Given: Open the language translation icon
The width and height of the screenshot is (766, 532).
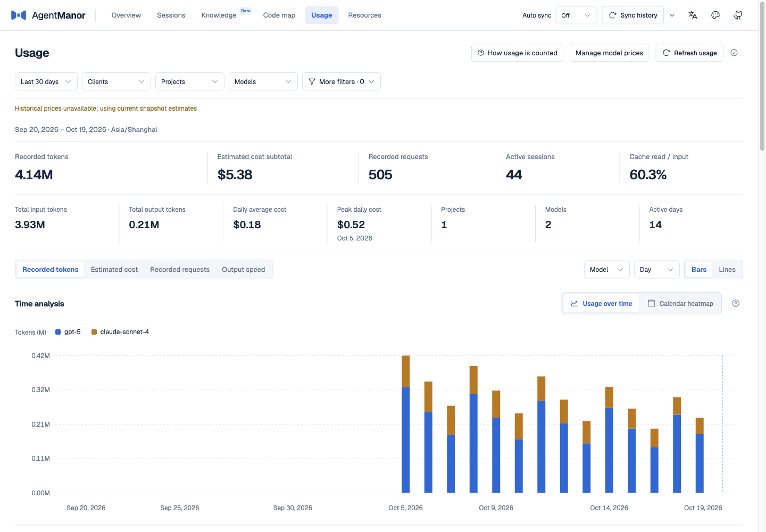Looking at the screenshot, I should click(693, 15).
